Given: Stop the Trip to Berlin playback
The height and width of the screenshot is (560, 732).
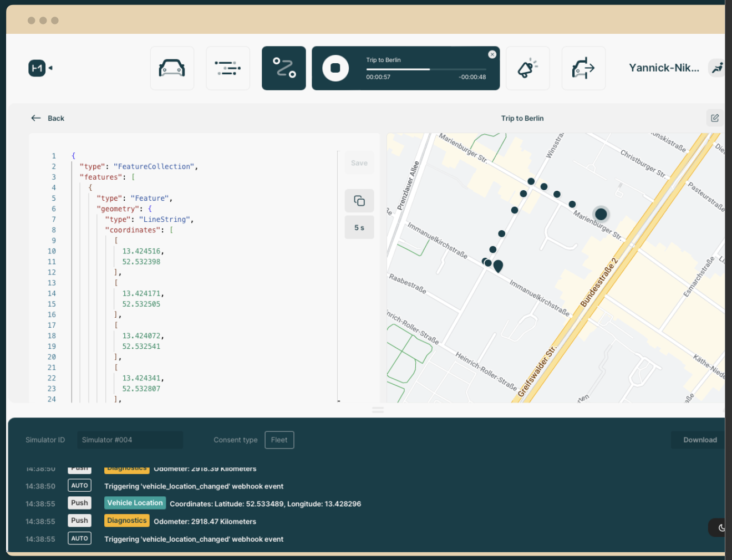Looking at the screenshot, I should pyautogui.click(x=335, y=68).
